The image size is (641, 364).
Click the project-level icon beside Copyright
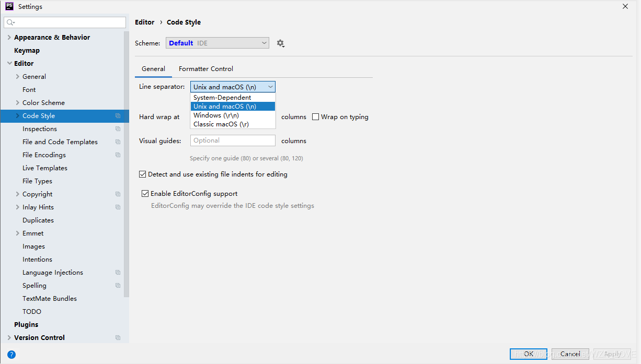[118, 194]
